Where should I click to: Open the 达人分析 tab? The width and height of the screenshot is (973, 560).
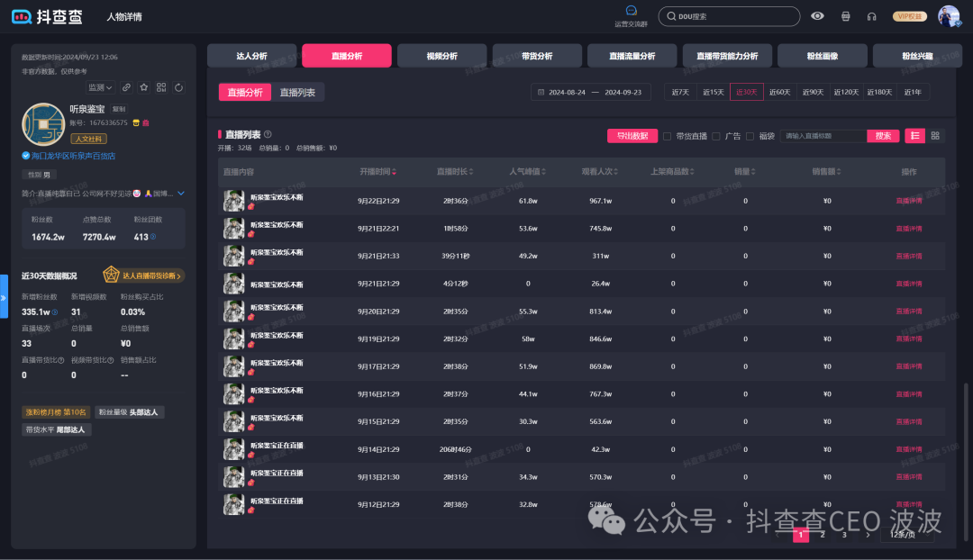coord(252,56)
